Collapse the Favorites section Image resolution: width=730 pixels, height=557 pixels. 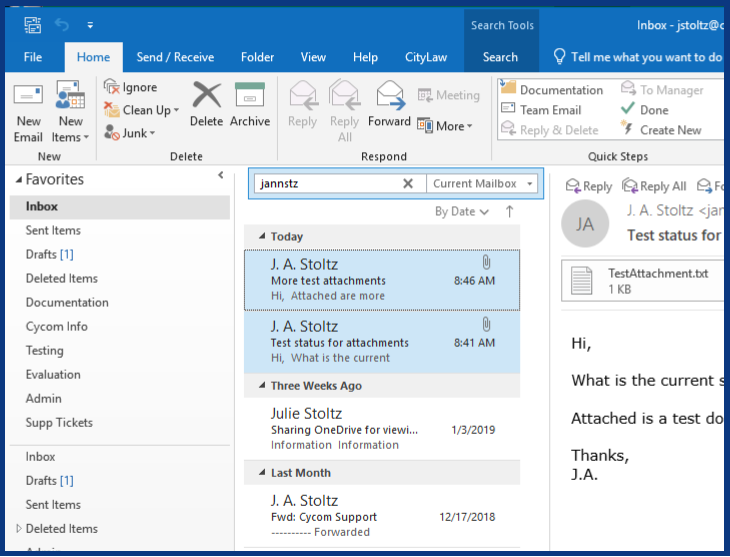coord(19,179)
